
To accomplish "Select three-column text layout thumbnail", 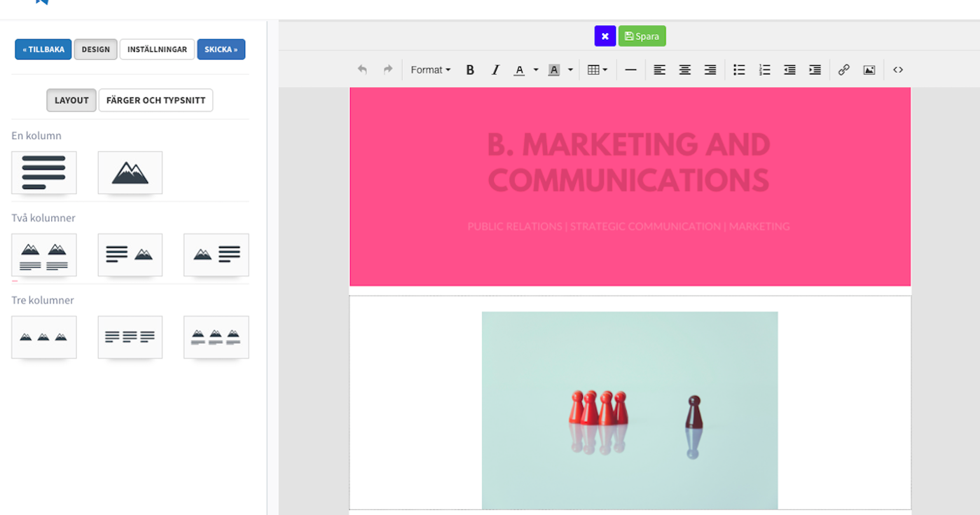I will [130, 337].
